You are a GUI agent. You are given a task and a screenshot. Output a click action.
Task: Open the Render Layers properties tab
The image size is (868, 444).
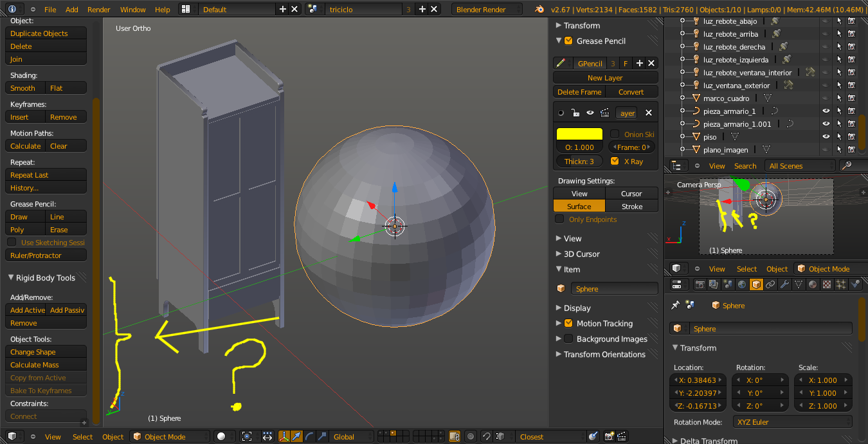tap(714, 284)
